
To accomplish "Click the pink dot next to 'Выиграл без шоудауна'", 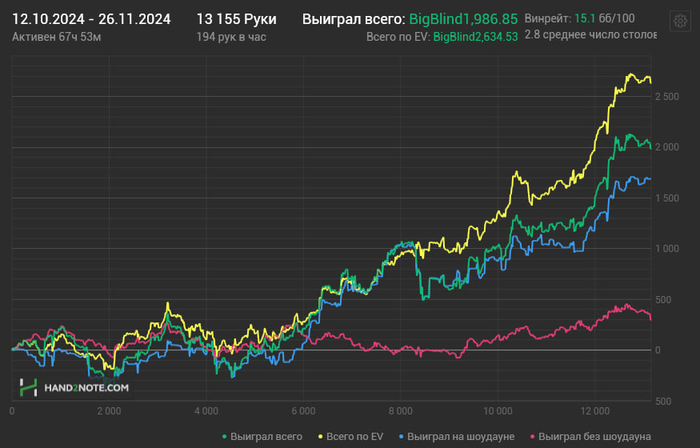I will (532, 437).
